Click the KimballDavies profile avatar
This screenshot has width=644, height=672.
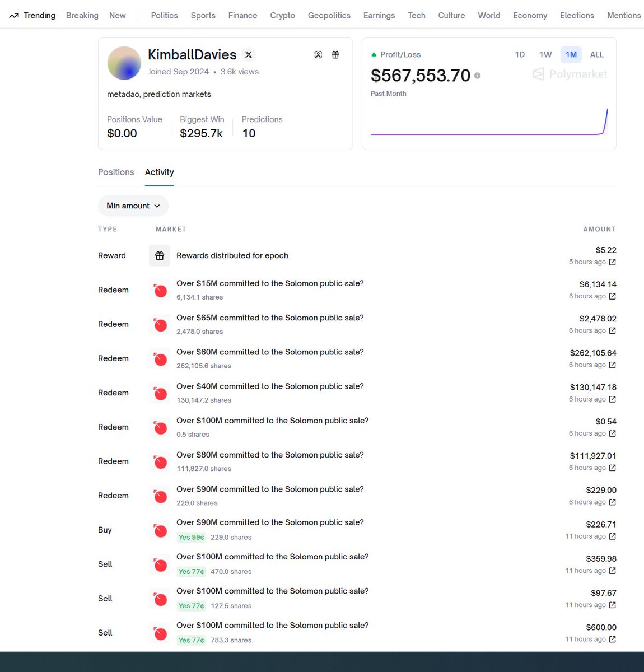coord(124,63)
